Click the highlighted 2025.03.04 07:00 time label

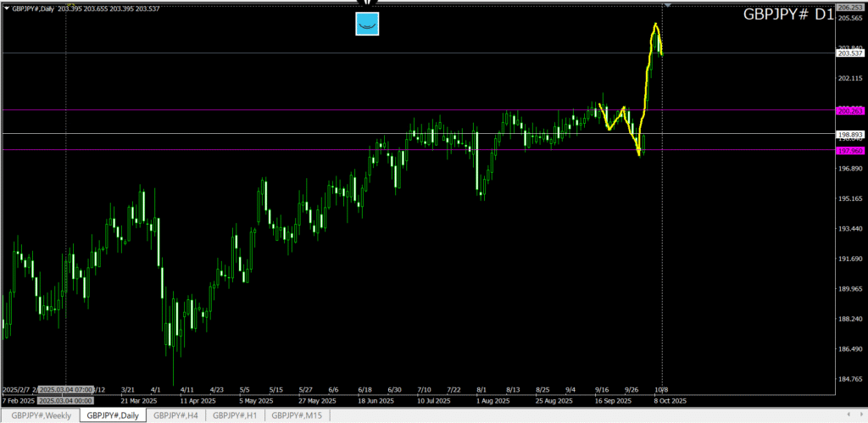66,390
